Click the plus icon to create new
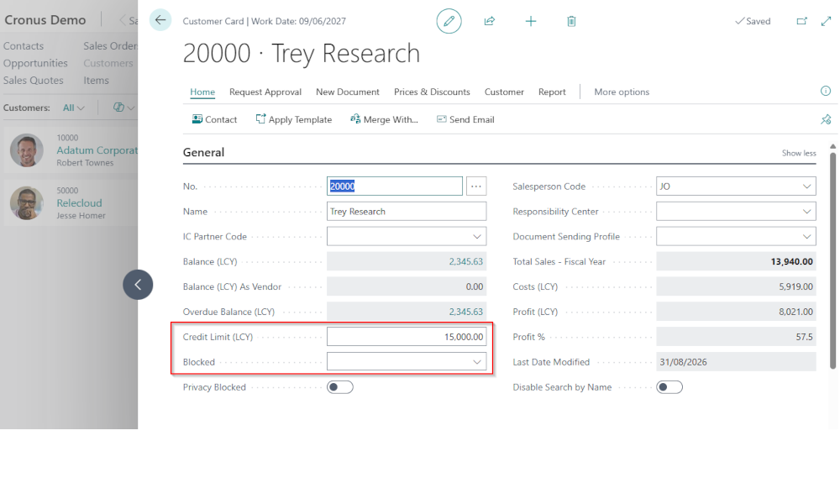Viewport: 840px width, 504px height. point(530,22)
